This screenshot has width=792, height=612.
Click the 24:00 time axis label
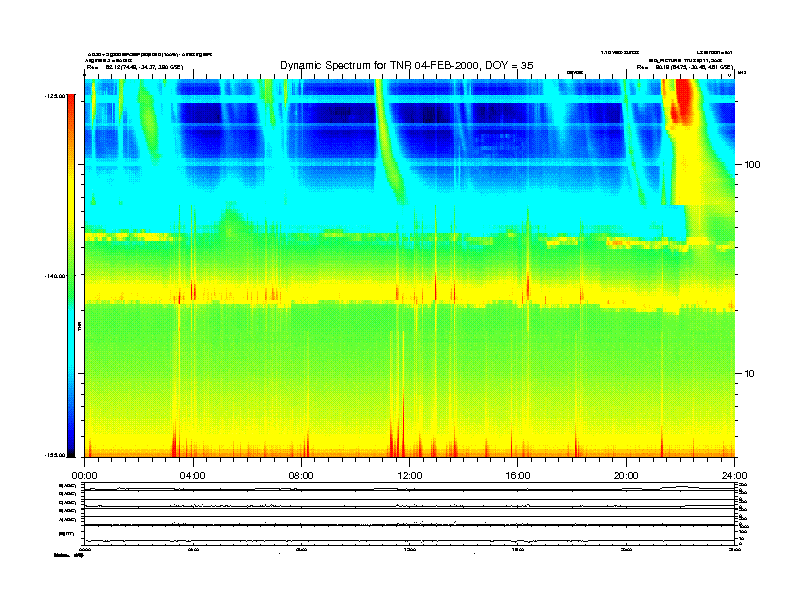[734, 476]
